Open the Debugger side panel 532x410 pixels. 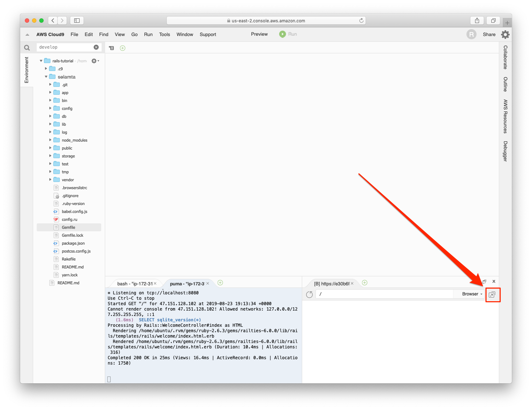coord(505,151)
